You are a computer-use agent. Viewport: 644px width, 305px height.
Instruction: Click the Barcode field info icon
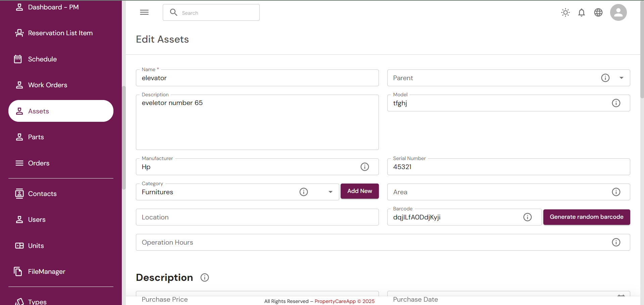527,217
